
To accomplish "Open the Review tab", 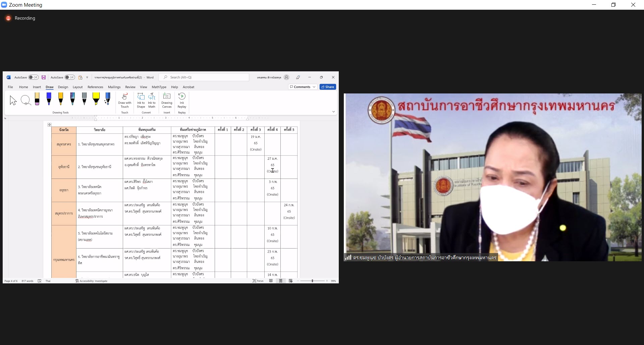I will pos(130,87).
